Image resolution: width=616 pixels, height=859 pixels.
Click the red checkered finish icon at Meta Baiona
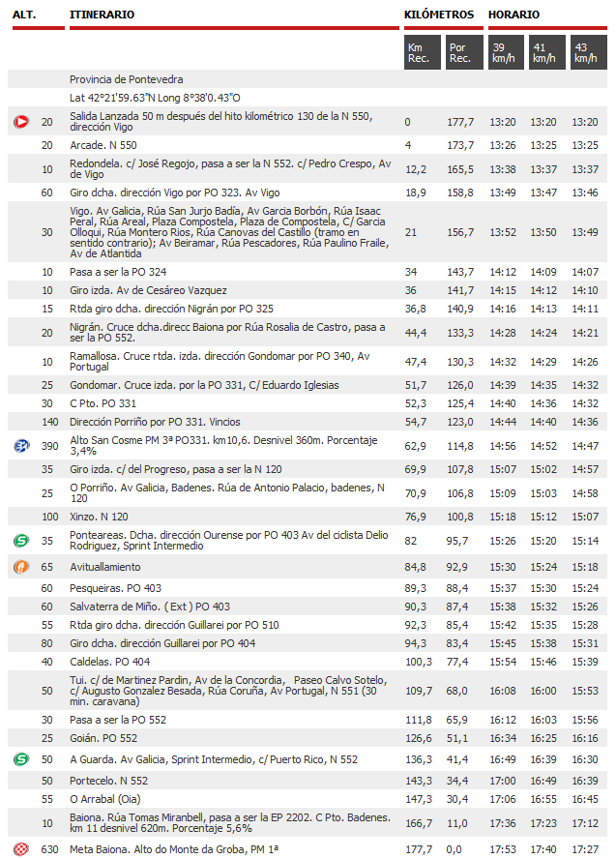pos(21,849)
